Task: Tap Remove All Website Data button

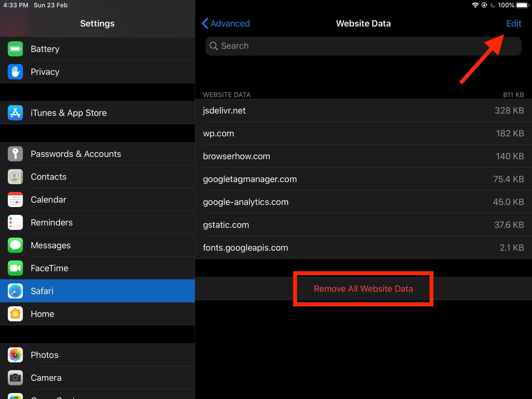Action: click(x=363, y=288)
